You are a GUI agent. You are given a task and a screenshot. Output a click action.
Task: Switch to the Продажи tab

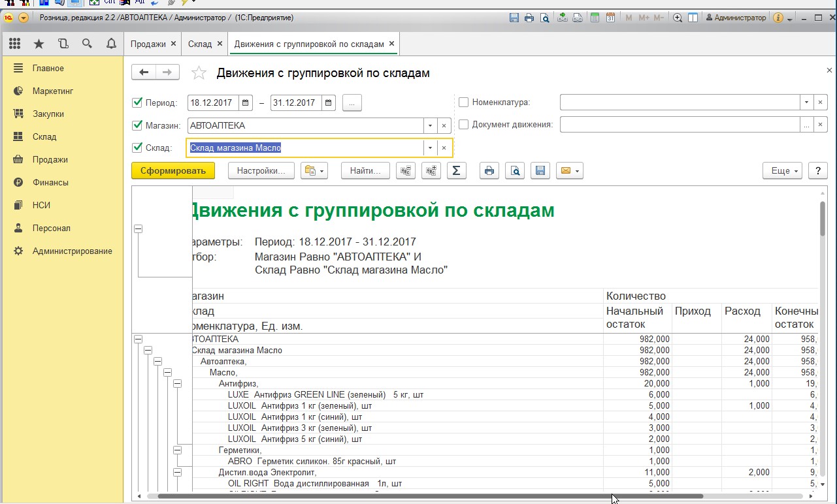148,44
